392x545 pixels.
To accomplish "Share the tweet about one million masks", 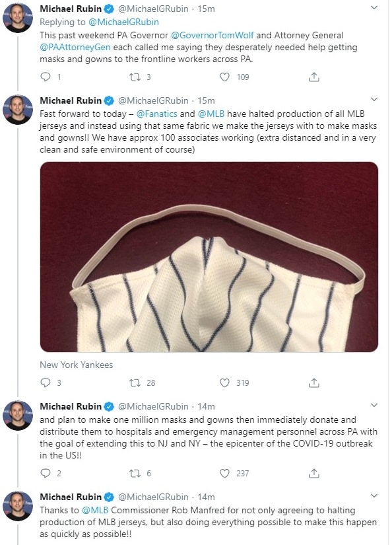I will pyautogui.click(x=314, y=473).
